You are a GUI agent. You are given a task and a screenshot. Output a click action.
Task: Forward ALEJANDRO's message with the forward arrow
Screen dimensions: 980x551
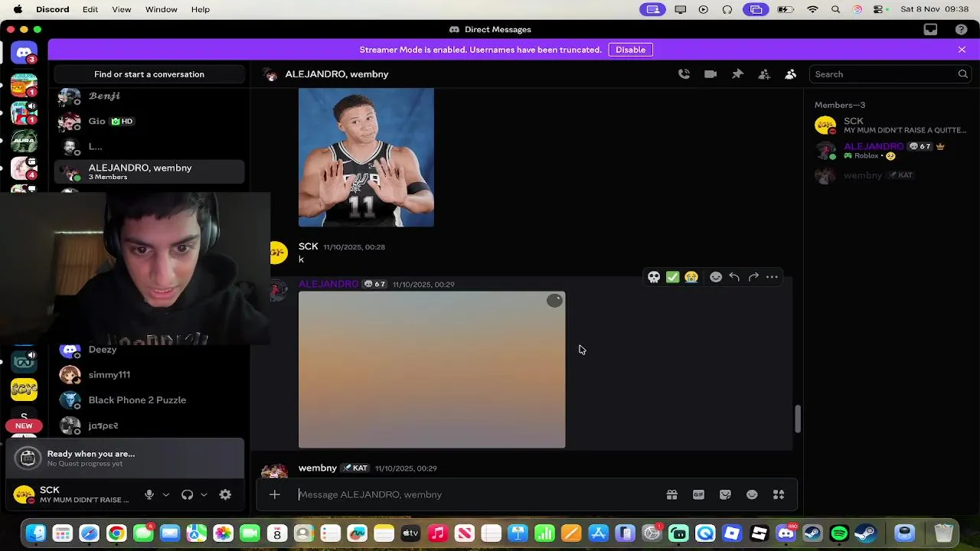click(753, 277)
